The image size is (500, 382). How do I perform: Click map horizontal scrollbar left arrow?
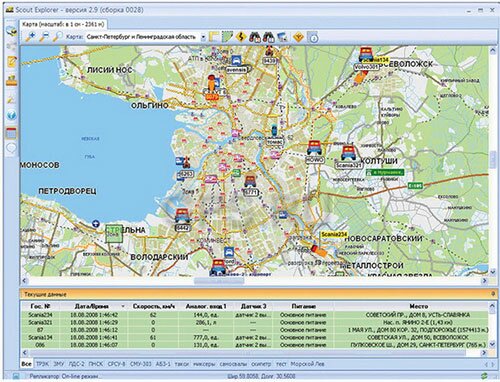point(24,281)
